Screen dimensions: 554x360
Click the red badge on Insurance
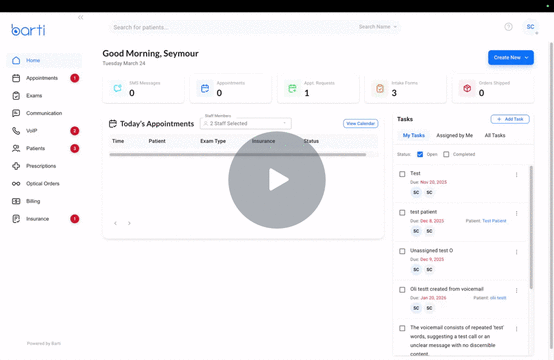(x=75, y=219)
